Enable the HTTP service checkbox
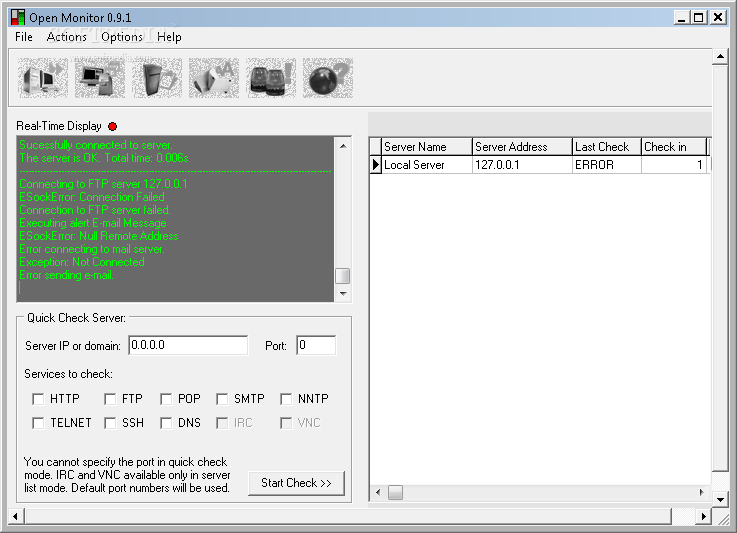737x533 pixels. pyautogui.click(x=38, y=399)
